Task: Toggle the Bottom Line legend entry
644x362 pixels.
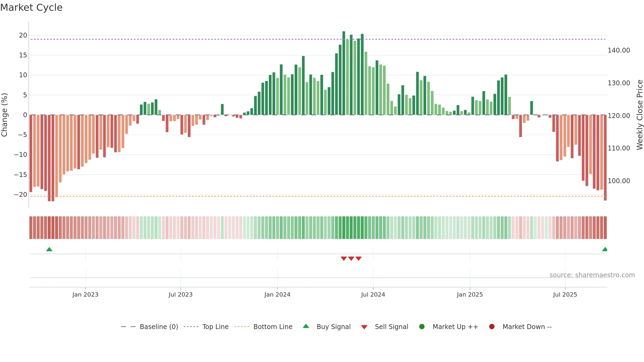Action: coord(264,327)
